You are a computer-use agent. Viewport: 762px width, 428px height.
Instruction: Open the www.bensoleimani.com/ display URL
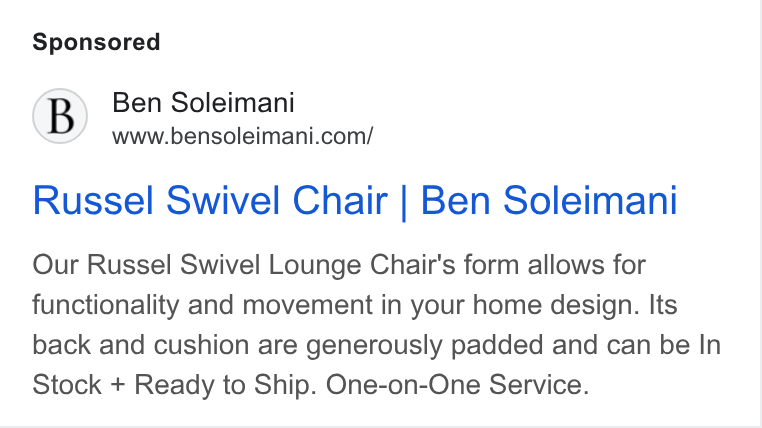[x=242, y=136]
